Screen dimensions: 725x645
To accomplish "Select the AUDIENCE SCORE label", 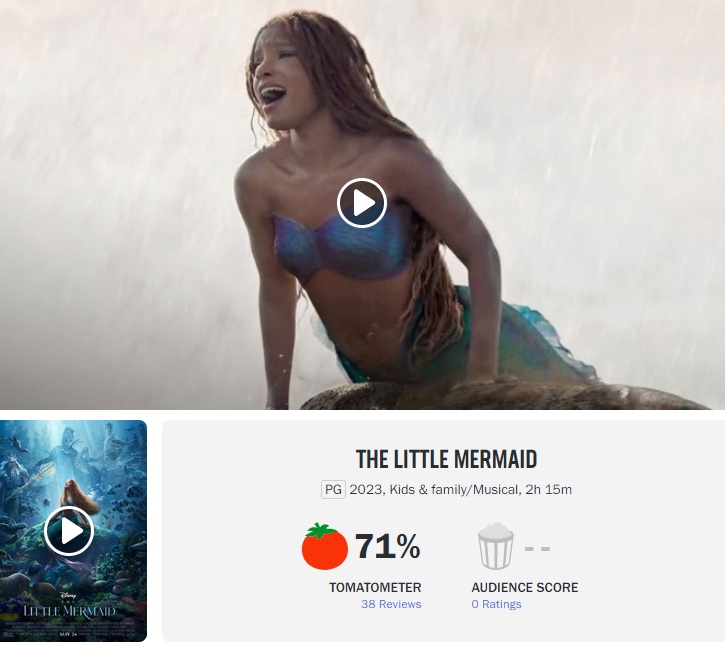I will point(525,588).
